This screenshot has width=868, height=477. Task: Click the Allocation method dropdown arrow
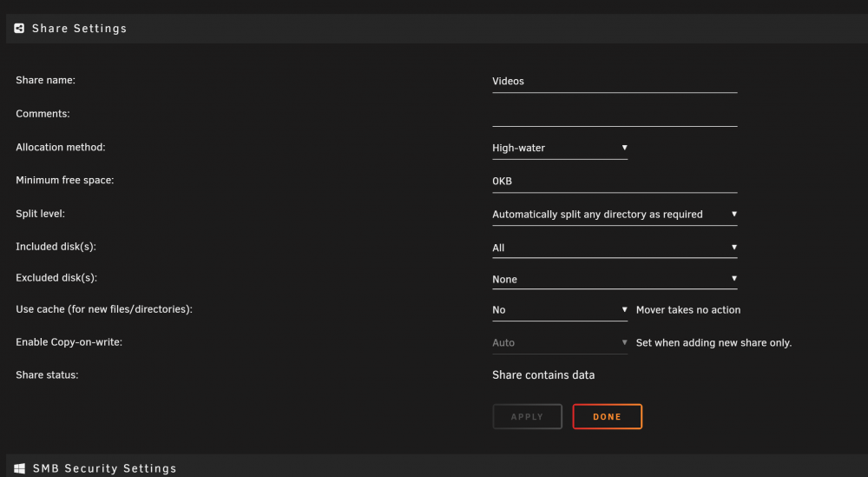tap(624, 148)
